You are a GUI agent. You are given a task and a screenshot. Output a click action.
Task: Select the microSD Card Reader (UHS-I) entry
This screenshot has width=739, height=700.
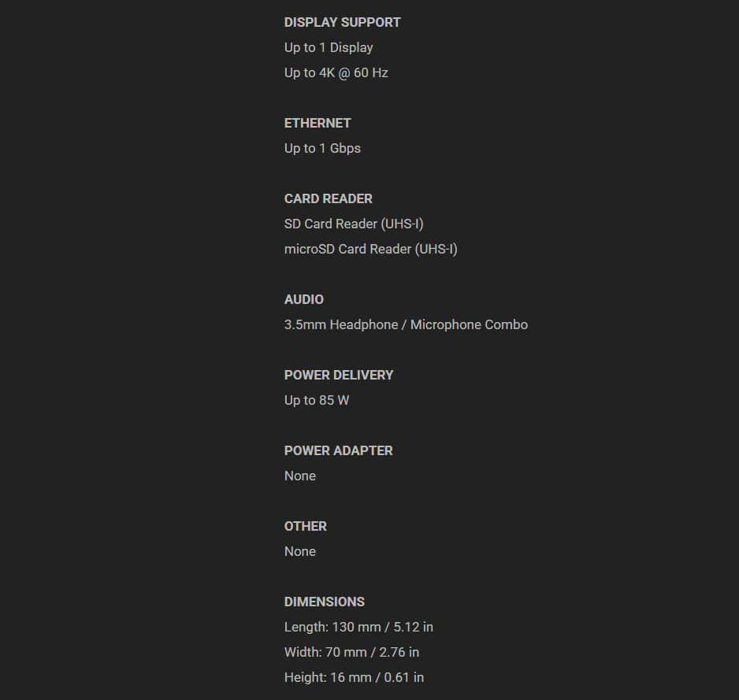370,249
